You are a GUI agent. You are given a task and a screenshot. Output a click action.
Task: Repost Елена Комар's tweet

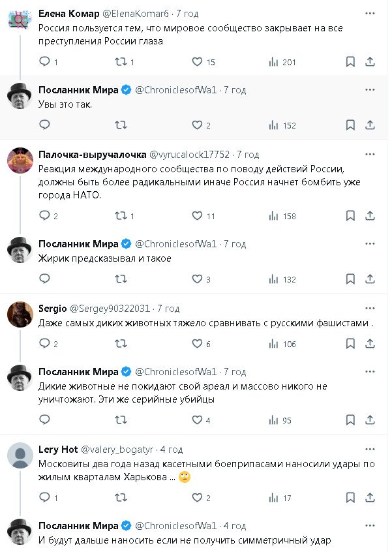(x=121, y=62)
